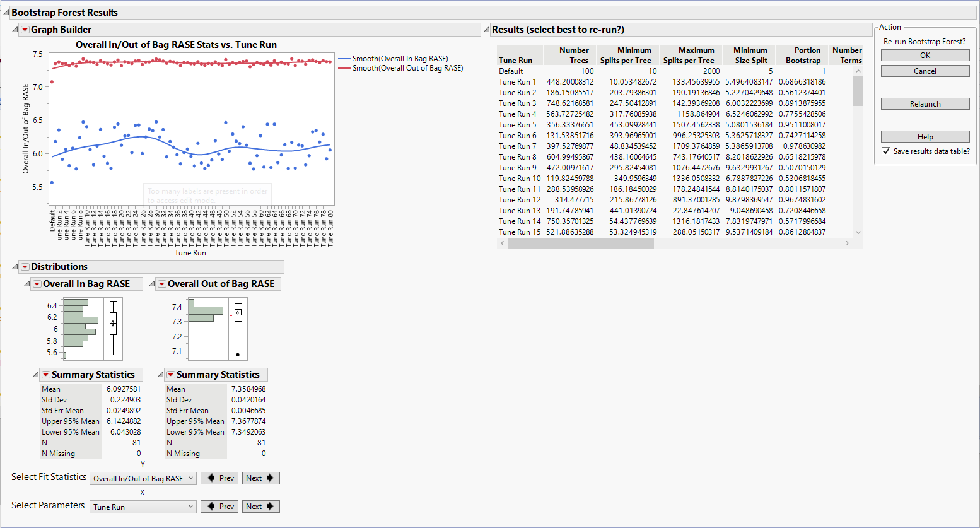Collapse the Bootstrap Forest Results outline
The width and height of the screenshot is (980, 528).
coord(6,11)
